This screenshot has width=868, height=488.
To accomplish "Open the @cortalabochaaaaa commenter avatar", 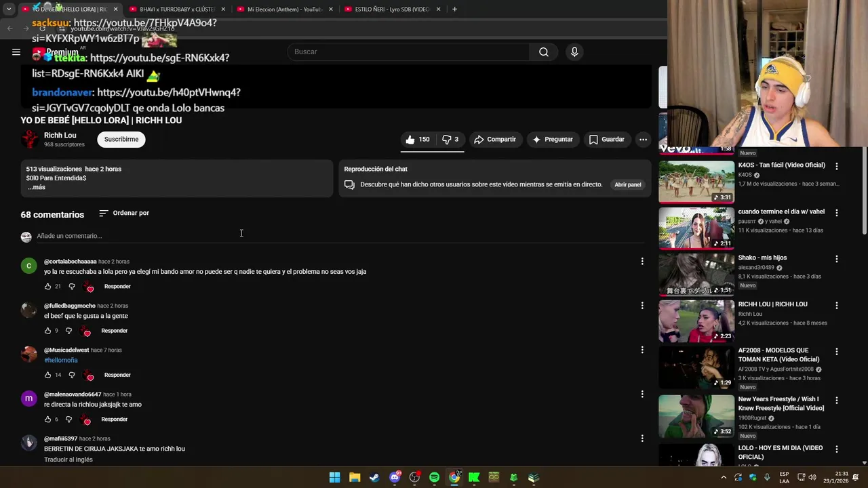I will [28, 266].
